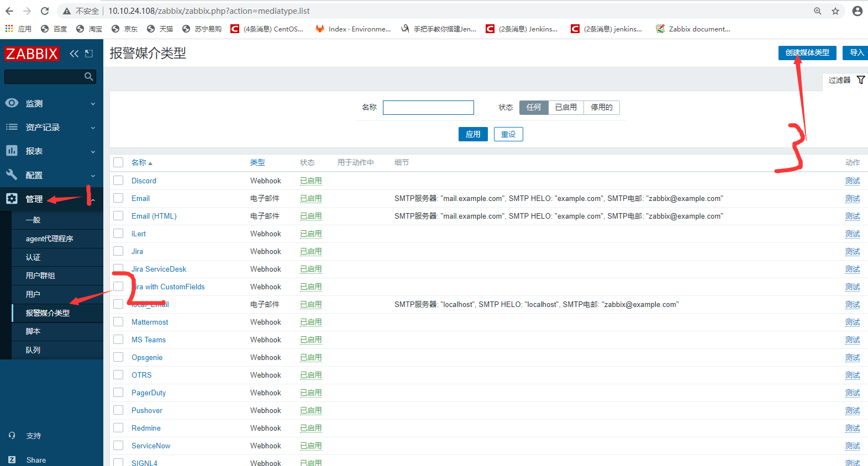Screen dimensions: 868x466
Task: Sort the table by 名称 column
Action: [141, 162]
